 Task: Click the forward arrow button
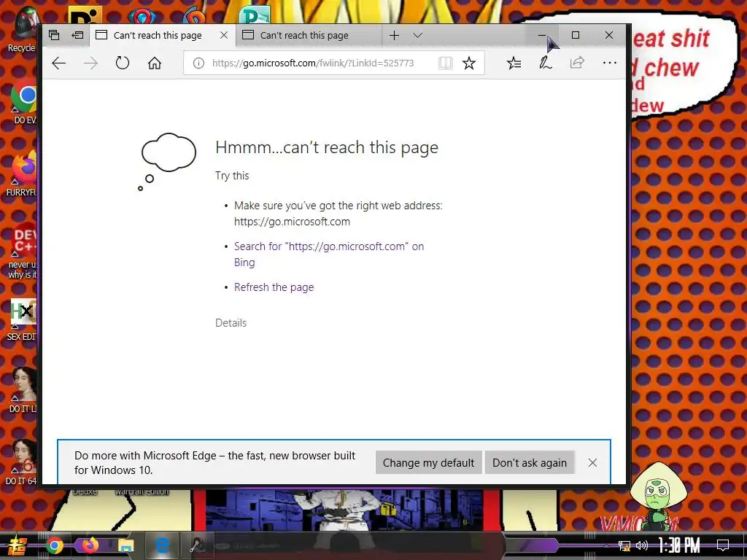90,63
